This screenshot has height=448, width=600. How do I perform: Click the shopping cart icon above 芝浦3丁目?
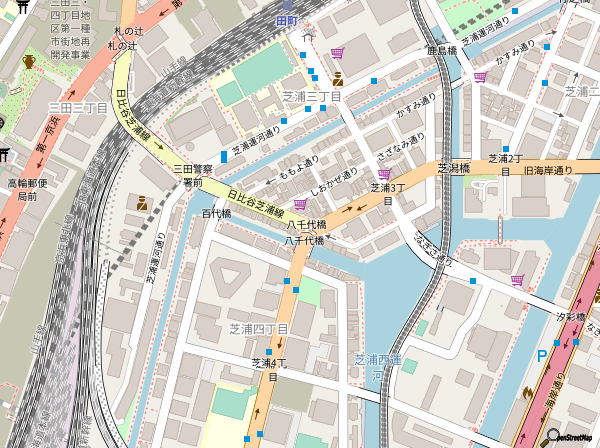384,173
